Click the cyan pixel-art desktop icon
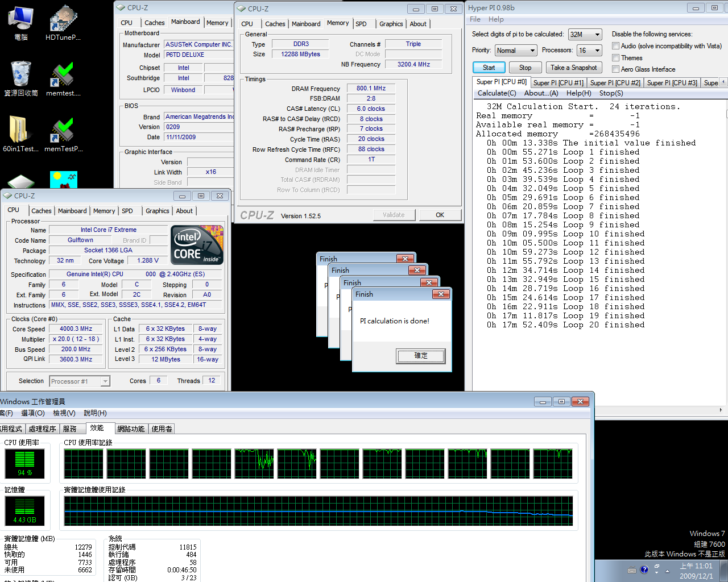 pyautogui.click(x=64, y=180)
